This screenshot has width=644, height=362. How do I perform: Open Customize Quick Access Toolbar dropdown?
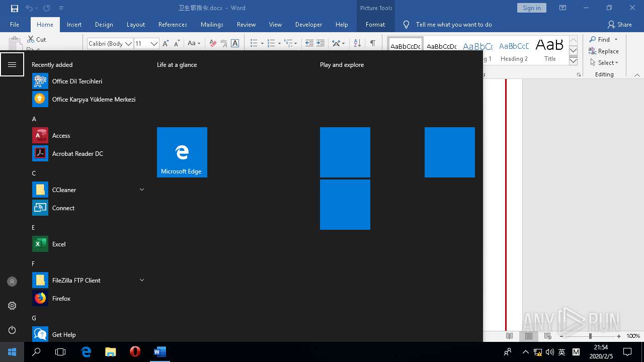pos(61,8)
